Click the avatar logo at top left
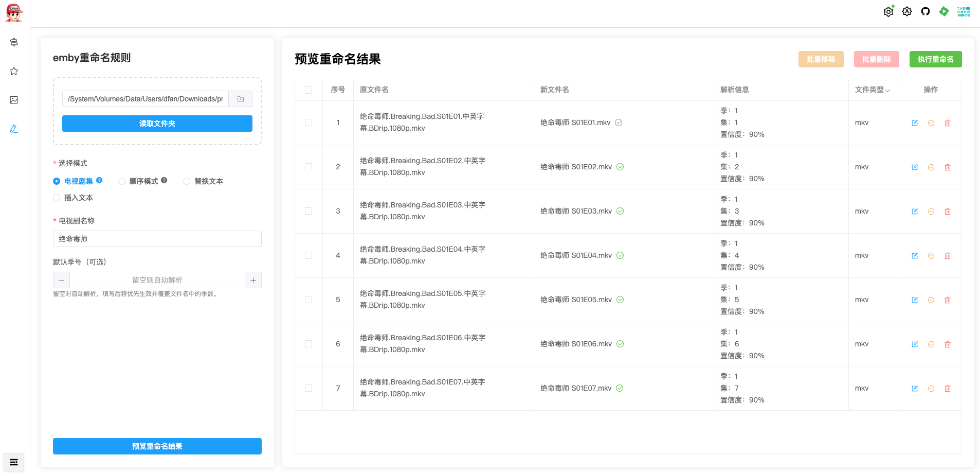The width and height of the screenshot is (980, 473). tap(14, 12)
